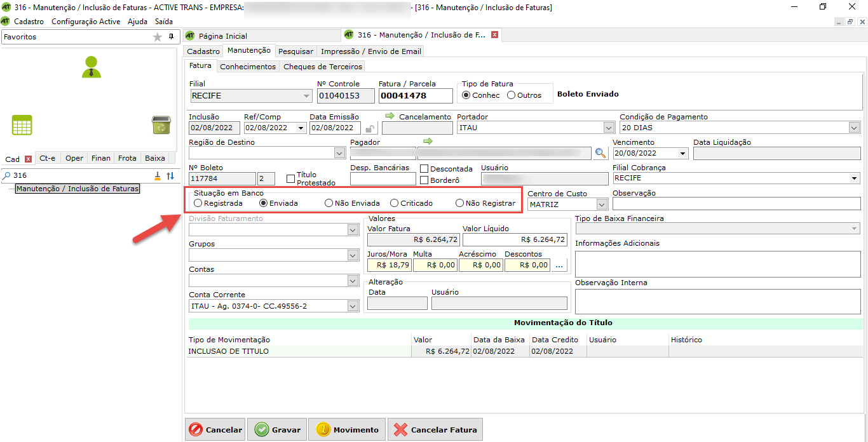This screenshot has width=868, height=442.
Task: Click the yellow filter icon beside the search
Action: tap(158, 176)
